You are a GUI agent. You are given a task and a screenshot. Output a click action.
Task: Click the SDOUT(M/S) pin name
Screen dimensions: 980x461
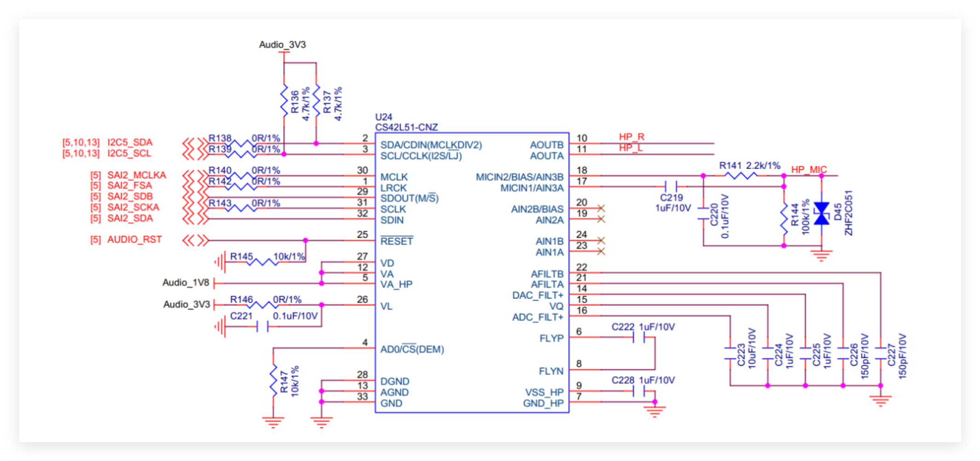click(x=409, y=198)
